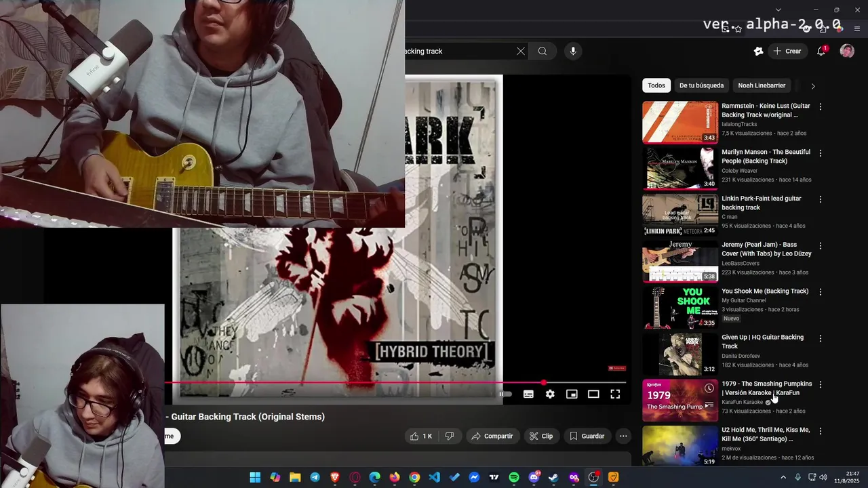Open Jeremy bass cover thumbnail
The height and width of the screenshot is (488, 868).
coord(680,261)
